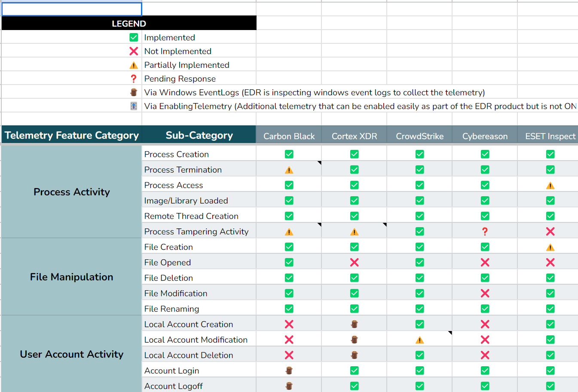Select Cortex XDR Local Account Modification log icon
This screenshot has height=392, width=578.
click(x=355, y=340)
